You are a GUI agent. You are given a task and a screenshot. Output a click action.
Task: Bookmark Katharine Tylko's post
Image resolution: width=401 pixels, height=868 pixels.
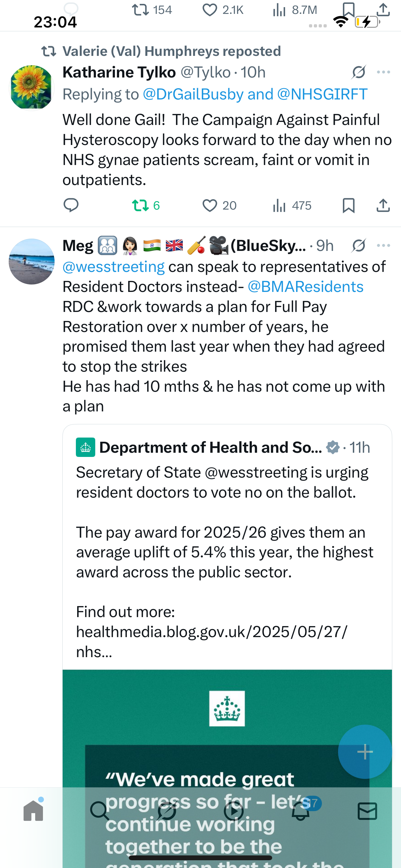(348, 205)
